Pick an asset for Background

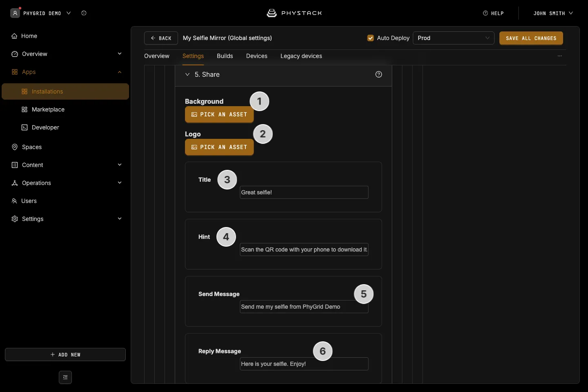[219, 115]
